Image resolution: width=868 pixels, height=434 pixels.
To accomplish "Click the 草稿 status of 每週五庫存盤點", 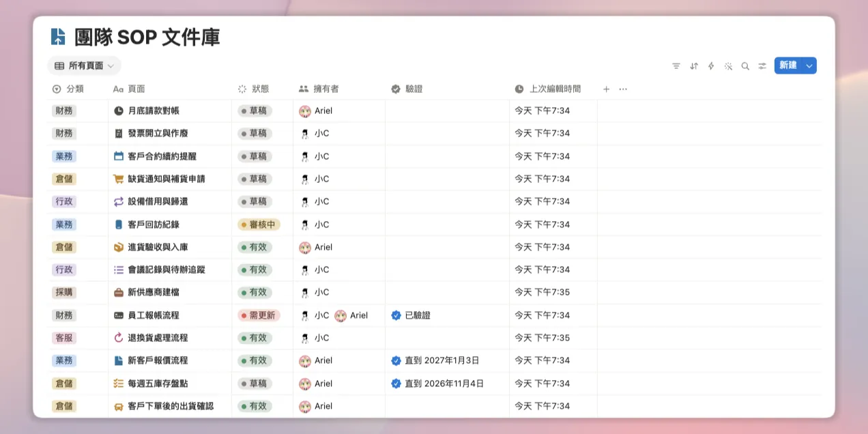I will click(x=255, y=384).
